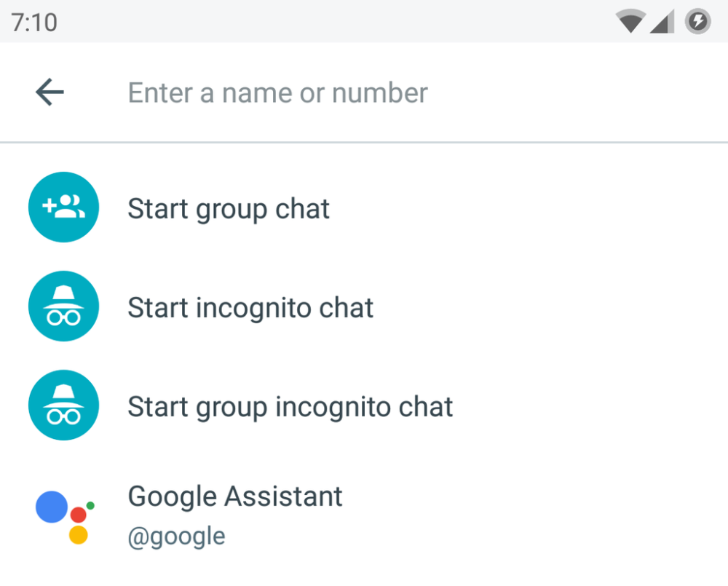Click the red dot in Assistant logo

click(x=78, y=515)
